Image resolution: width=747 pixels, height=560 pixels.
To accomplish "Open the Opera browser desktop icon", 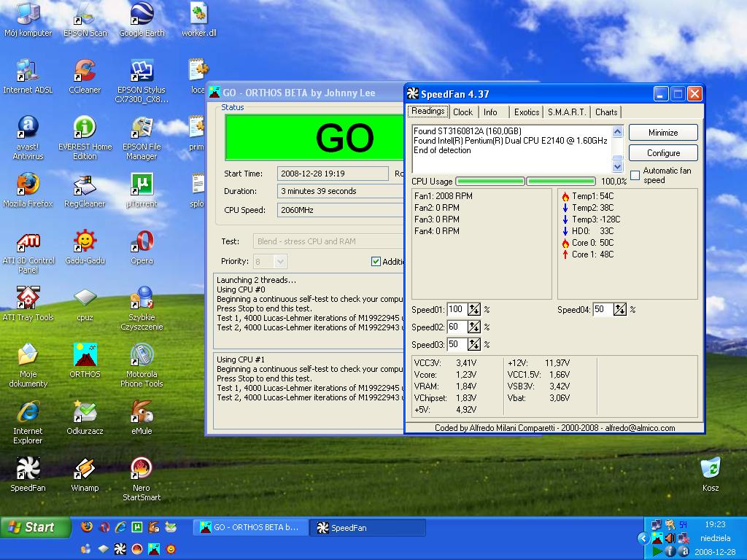I will [142, 246].
